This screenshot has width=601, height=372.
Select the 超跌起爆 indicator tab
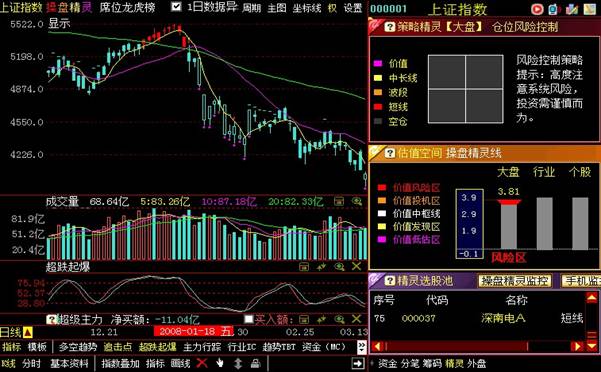coord(158,347)
